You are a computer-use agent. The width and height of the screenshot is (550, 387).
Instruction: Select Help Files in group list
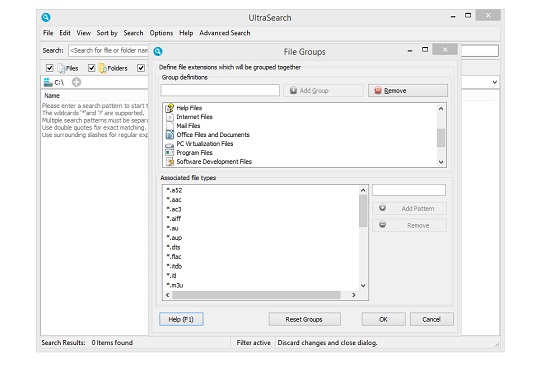(x=189, y=108)
